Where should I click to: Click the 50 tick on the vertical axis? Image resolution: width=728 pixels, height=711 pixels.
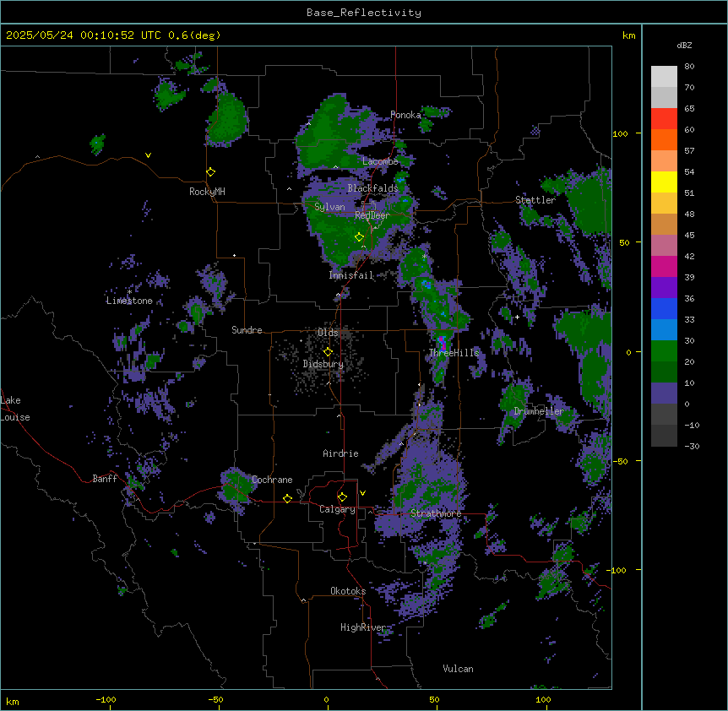point(624,242)
